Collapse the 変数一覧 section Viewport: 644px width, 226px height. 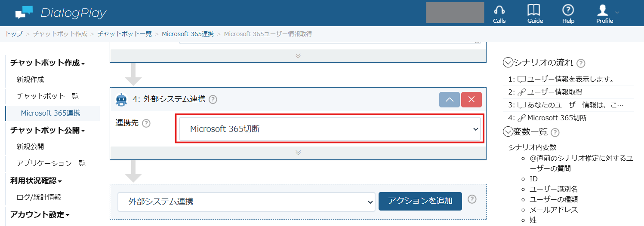tap(508, 132)
